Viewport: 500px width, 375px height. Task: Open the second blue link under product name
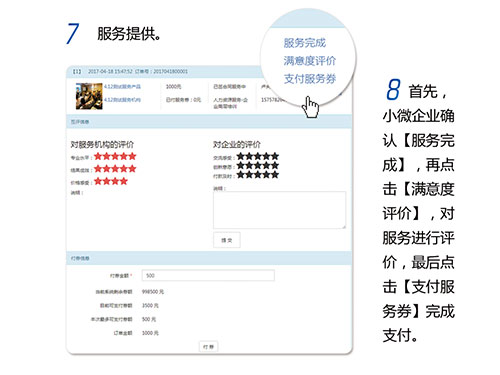click(x=122, y=100)
